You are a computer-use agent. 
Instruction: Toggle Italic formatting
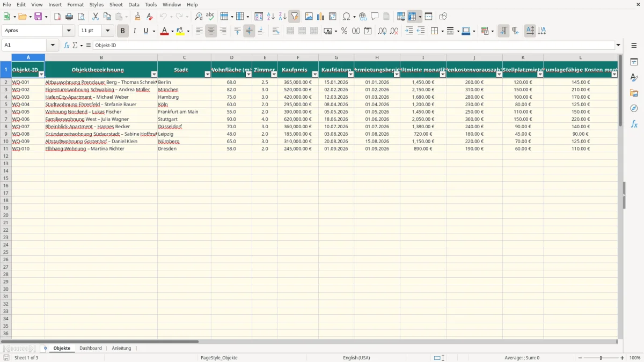pyautogui.click(x=134, y=31)
